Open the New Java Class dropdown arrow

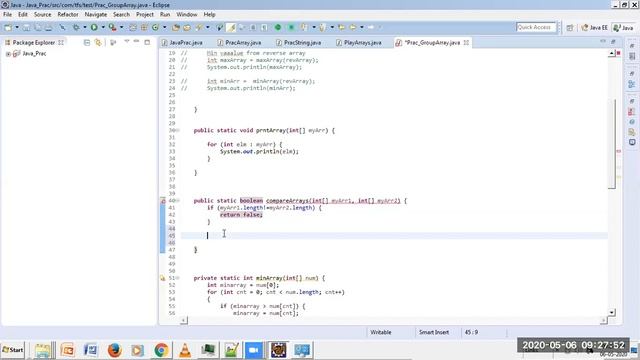click(x=164, y=27)
